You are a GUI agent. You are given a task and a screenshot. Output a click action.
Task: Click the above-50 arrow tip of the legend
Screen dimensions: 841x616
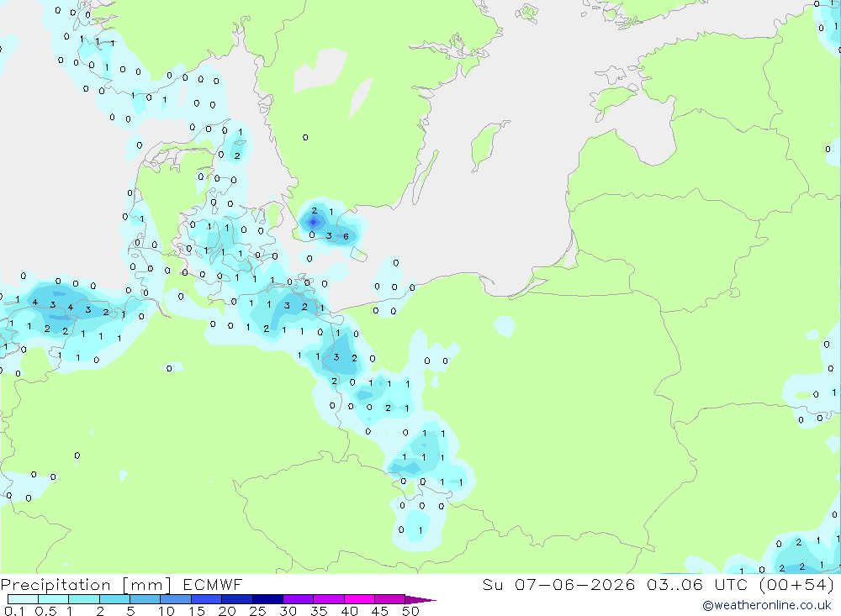[x=420, y=600]
